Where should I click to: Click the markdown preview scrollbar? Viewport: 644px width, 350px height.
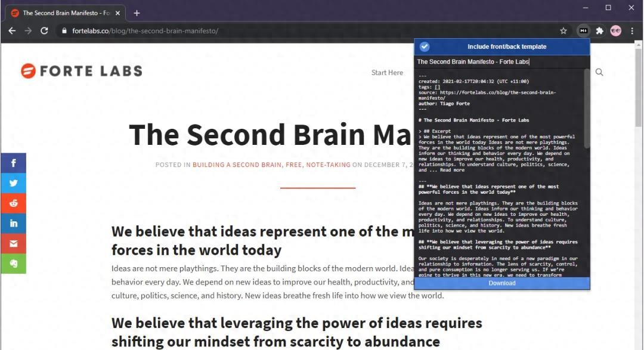click(x=587, y=109)
